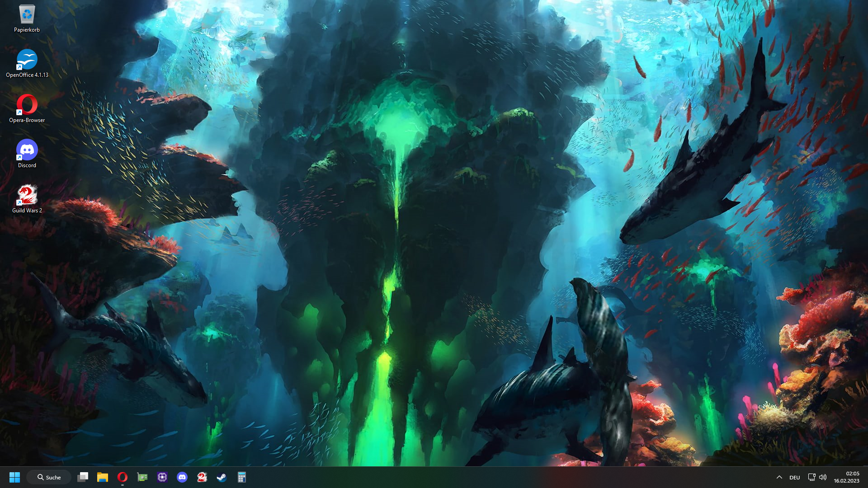The image size is (868, 488).
Task: Expand the hidden system tray icons
Action: pyautogui.click(x=779, y=477)
